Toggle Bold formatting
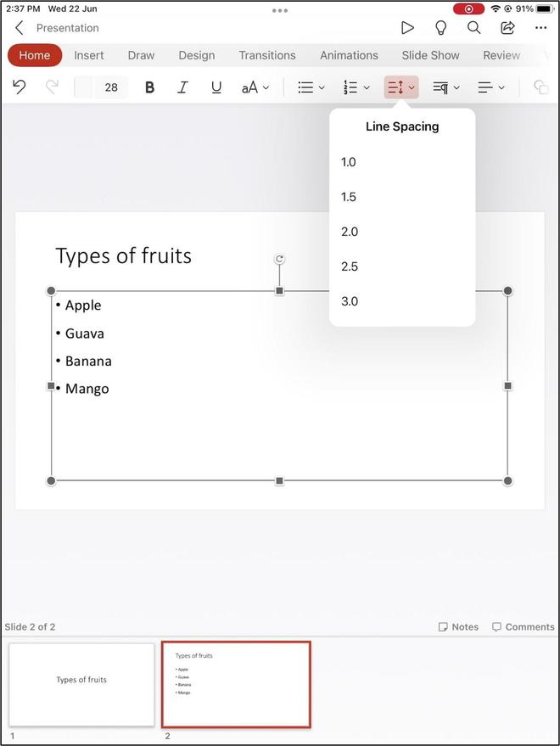The width and height of the screenshot is (560, 746). click(x=150, y=87)
